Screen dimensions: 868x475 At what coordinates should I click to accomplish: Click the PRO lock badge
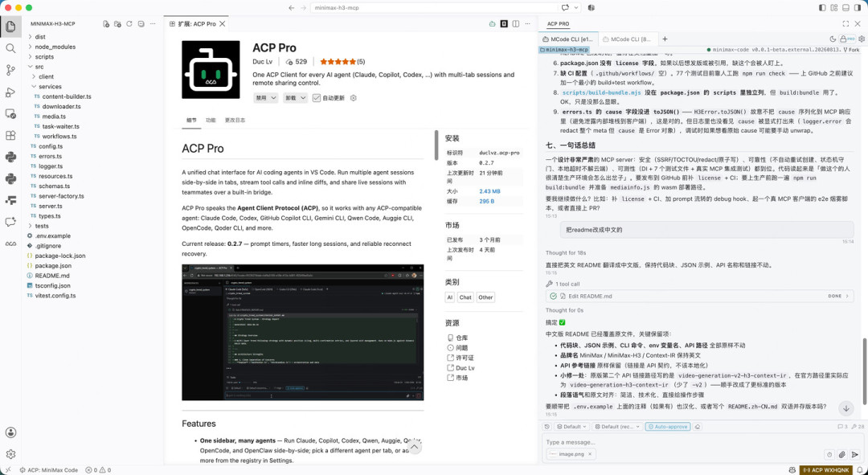[847, 39]
